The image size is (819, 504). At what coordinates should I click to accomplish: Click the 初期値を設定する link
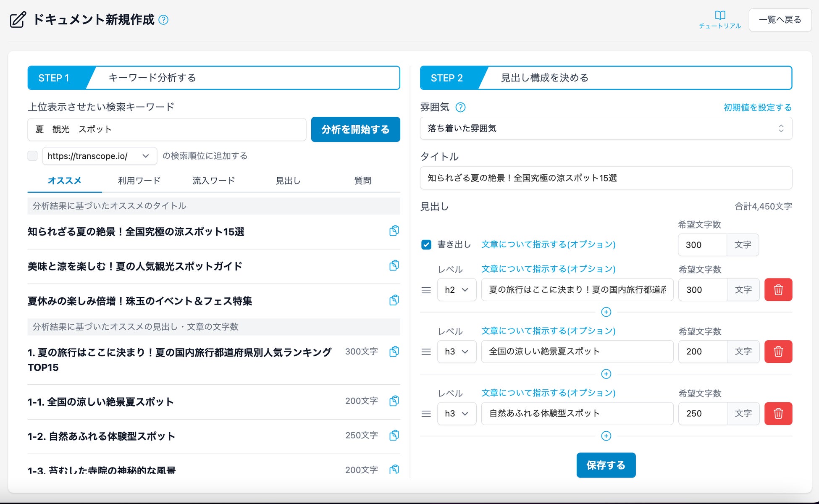click(757, 108)
